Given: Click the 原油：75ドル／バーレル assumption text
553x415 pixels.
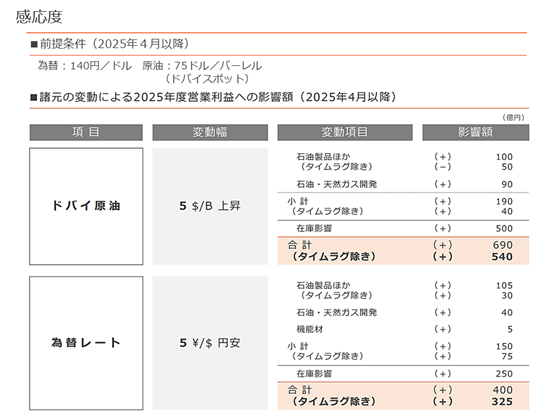Looking at the screenshot, I should click(202, 66).
